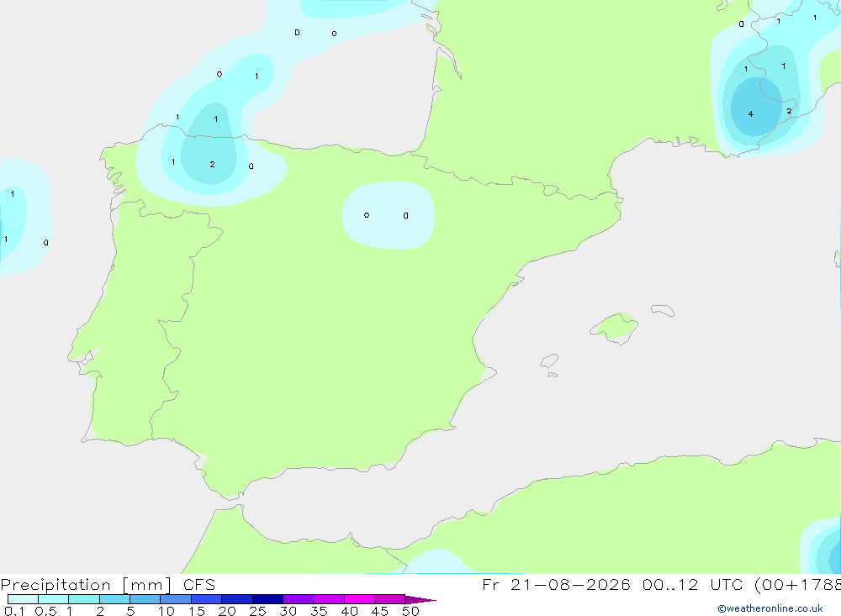Click the 'Precipitation [mm] CFS' title text
The width and height of the screenshot is (841, 616).
coord(108,585)
